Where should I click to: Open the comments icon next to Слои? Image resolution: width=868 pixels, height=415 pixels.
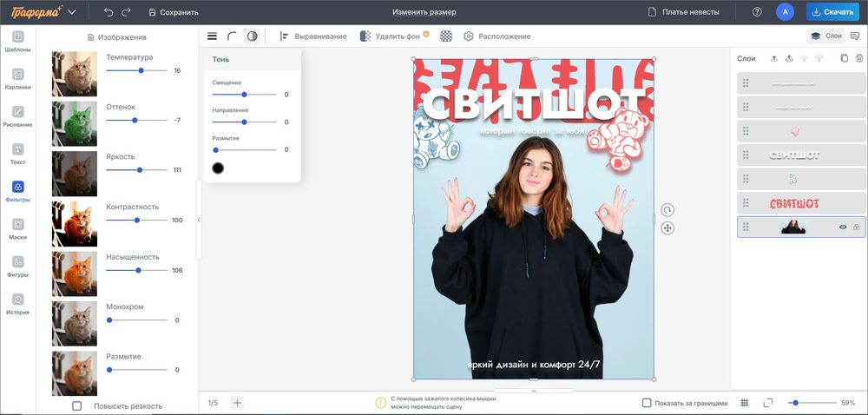pyautogui.click(x=855, y=36)
